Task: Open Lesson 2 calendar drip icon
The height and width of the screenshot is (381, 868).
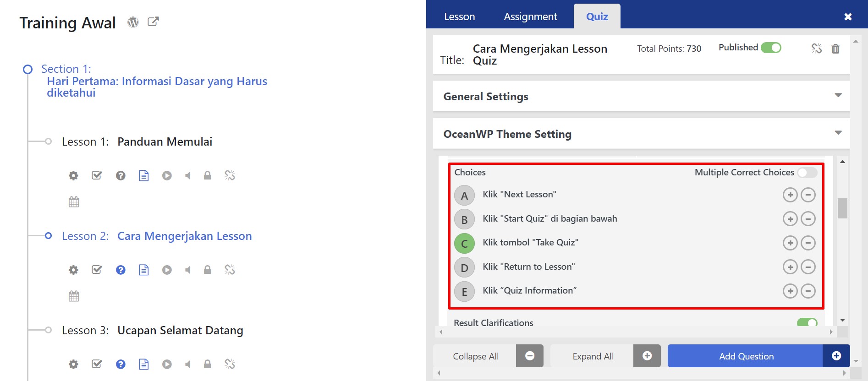Action: tap(74, 296)
